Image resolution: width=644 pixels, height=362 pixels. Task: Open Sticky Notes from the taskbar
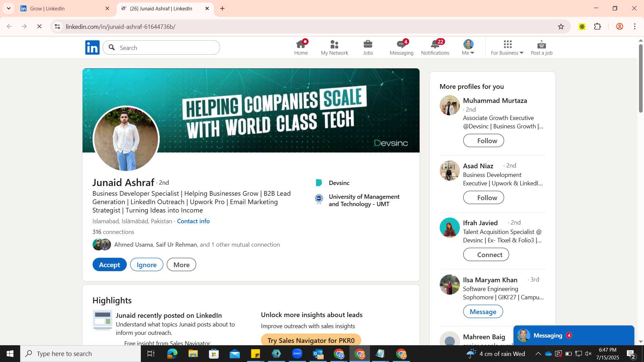pos(256,354)
